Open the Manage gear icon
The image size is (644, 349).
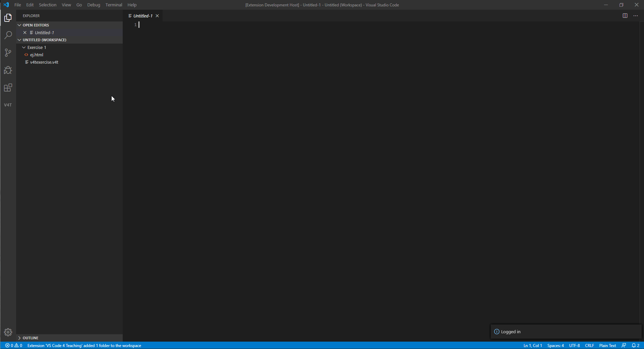point(8,332)
